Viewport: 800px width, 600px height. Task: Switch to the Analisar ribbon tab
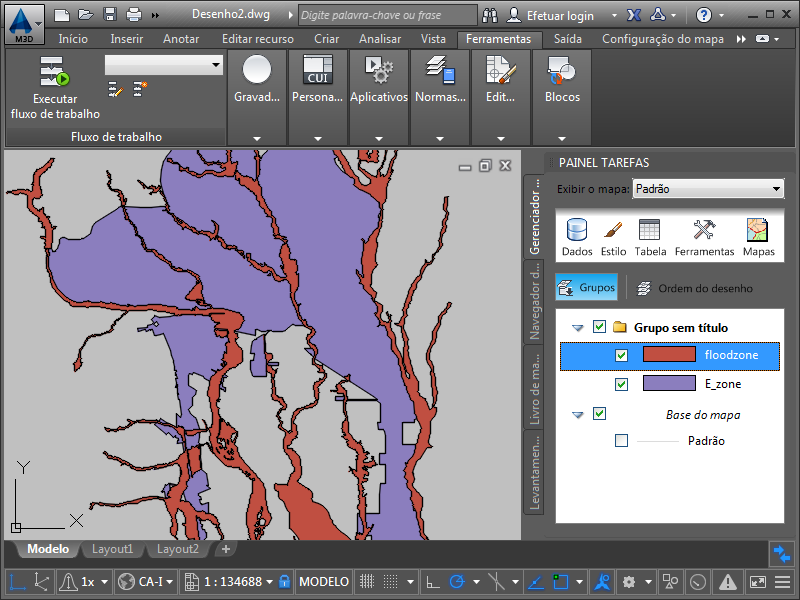(x=380, y=39)
